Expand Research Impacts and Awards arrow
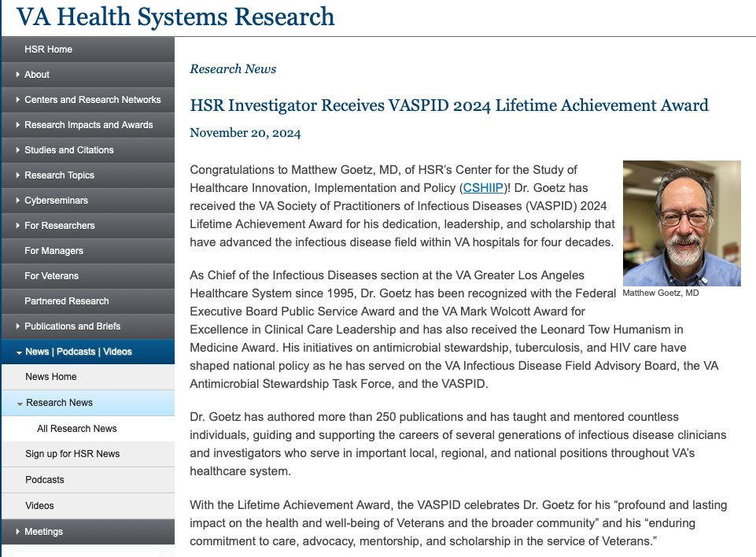The height and width of the screenshot is (557, 756). (x=18, y=124)
